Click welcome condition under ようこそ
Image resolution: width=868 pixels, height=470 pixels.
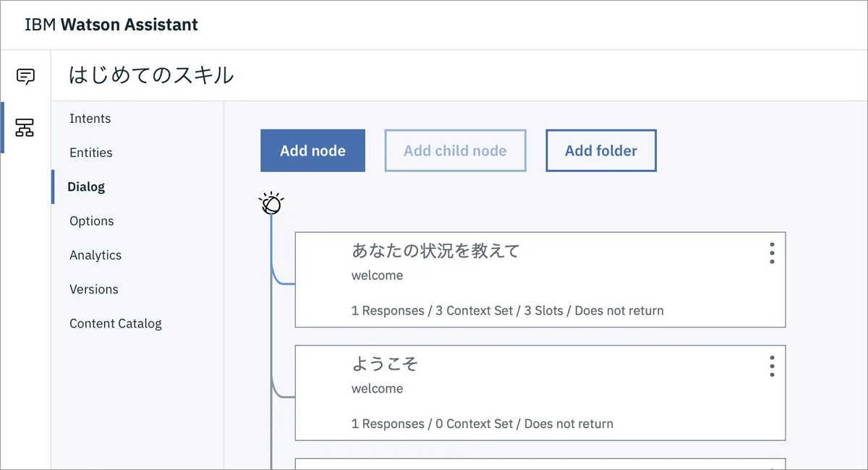[x=378, y=388]
